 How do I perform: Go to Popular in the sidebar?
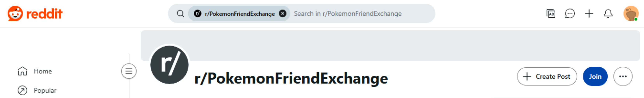(x=37, y=91)
